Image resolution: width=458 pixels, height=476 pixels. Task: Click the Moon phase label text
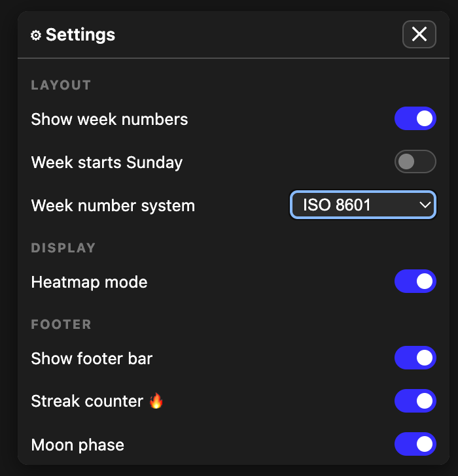pos(77,445)
